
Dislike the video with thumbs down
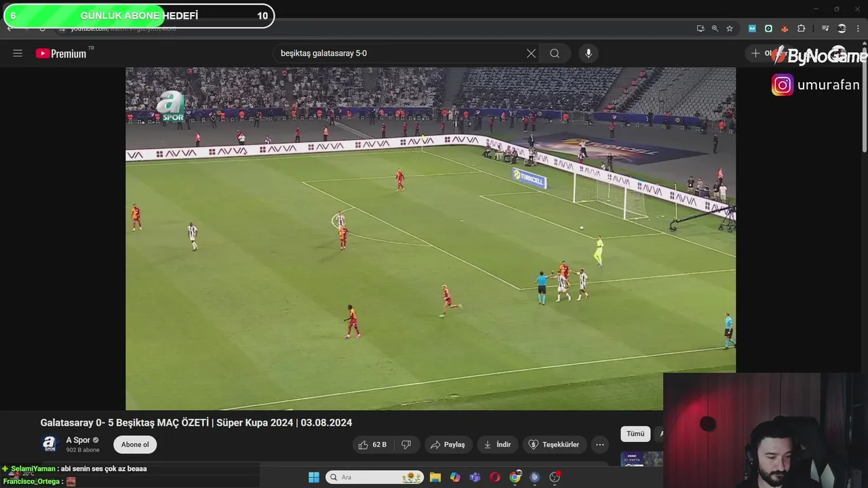pos(406,445)
